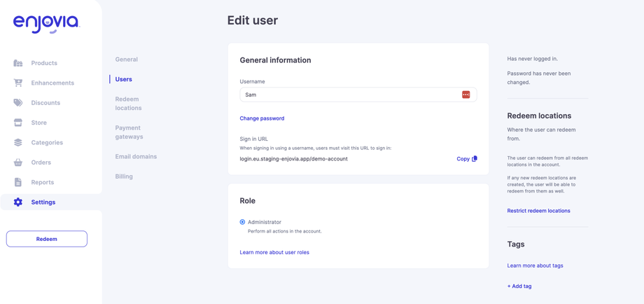Viewport: 644px width, 304px height.
Task: Open the General settings tab
Action: pyautogui.click(x=127, y=60)
